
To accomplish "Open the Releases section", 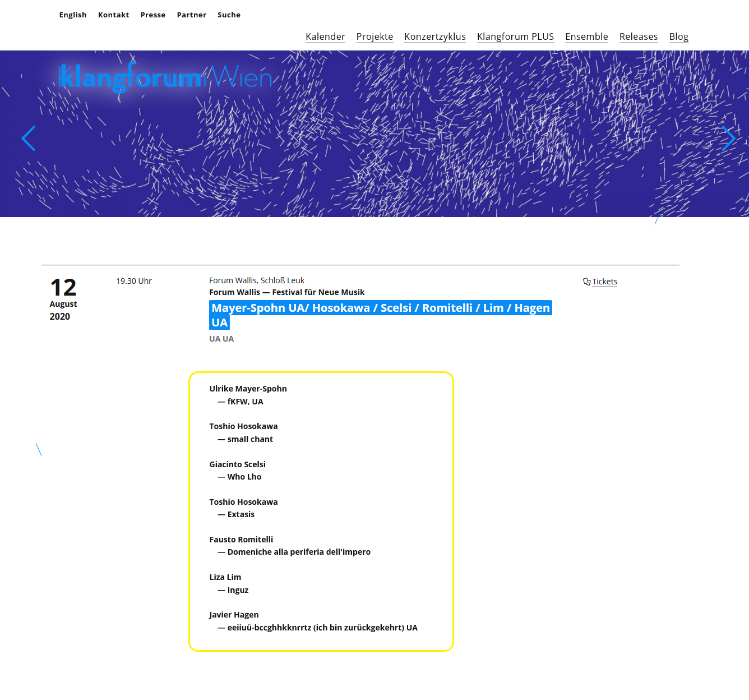I will tap(639, 37).
